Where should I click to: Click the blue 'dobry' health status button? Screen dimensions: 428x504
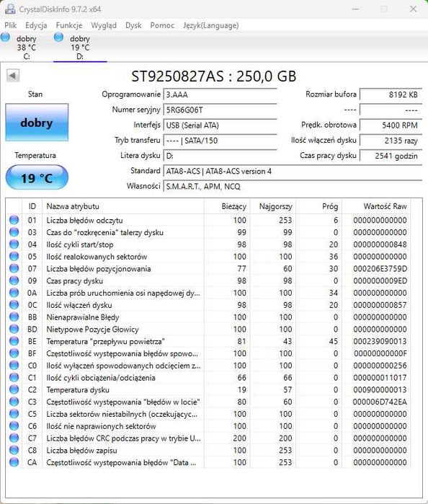37,123
